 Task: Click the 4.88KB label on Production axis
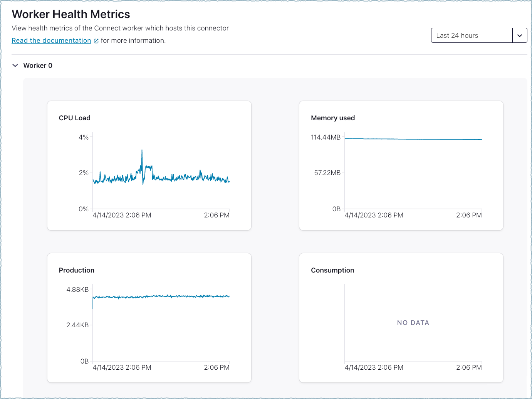pos(77,290)
